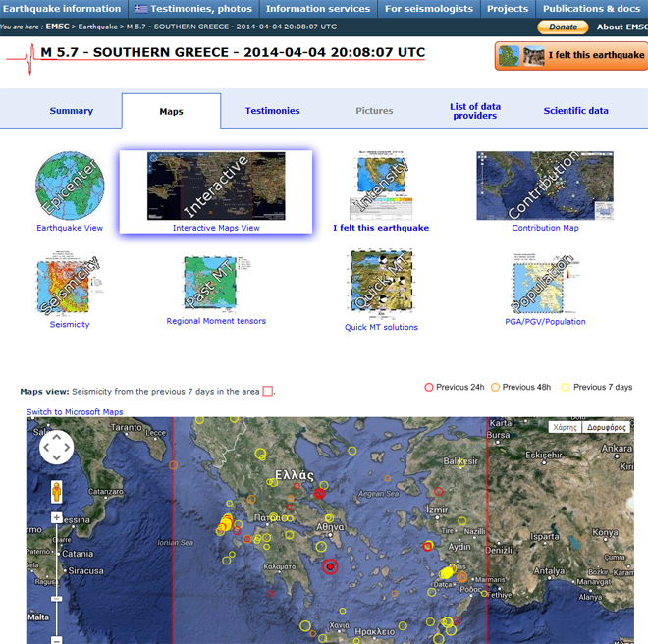
Task: Click the Earthquake View link
Action: point(70,228)
